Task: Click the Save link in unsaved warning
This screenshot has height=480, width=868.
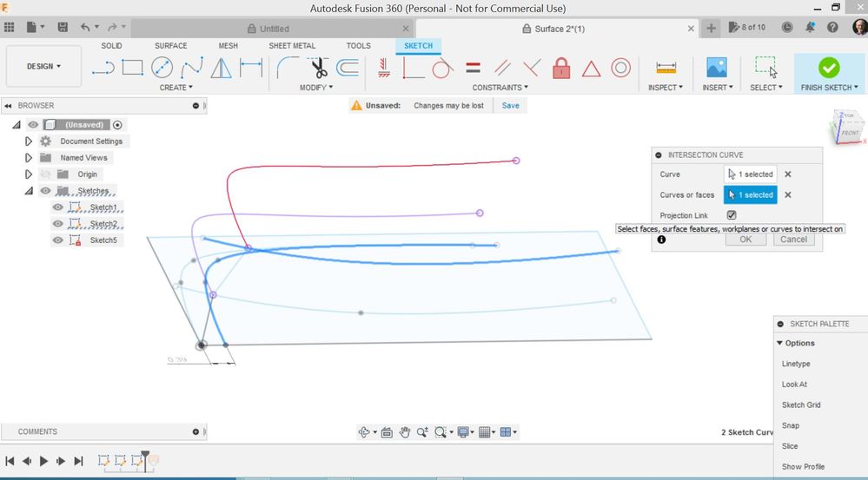Action: [x=510, y=106]
